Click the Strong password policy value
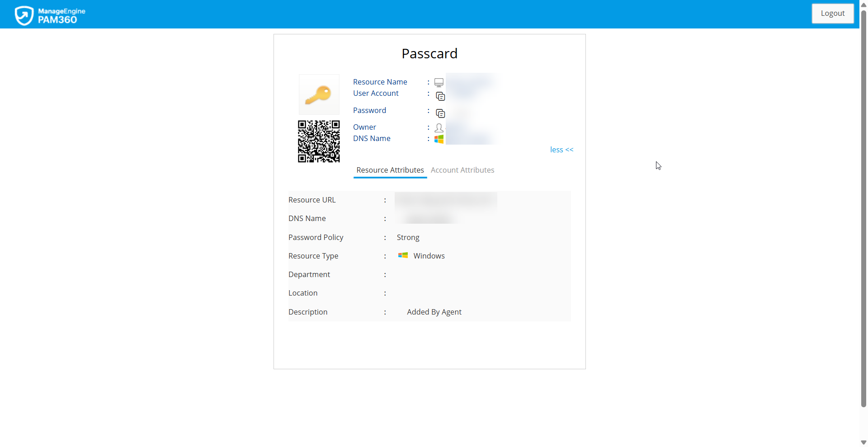868x447 pixels. click(408, 237)
